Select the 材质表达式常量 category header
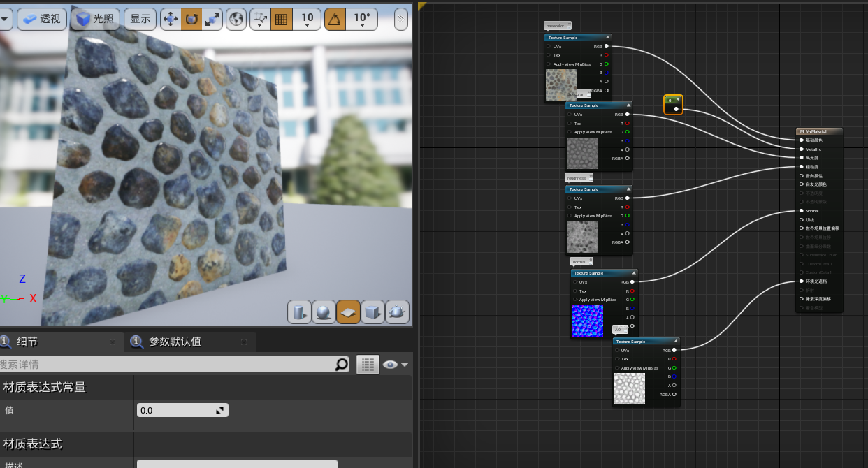Image resolution: width=868 pixels, height=468 pixels. (x=45, y=387)
